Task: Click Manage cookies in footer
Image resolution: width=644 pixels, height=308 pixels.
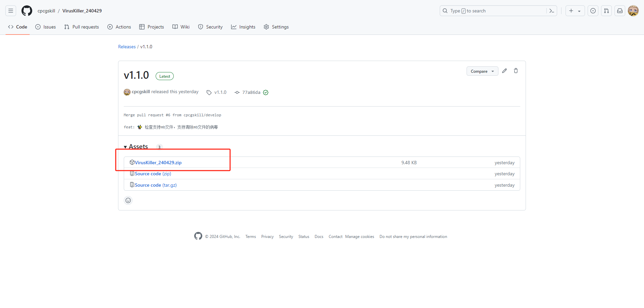Action: (360, 237)
